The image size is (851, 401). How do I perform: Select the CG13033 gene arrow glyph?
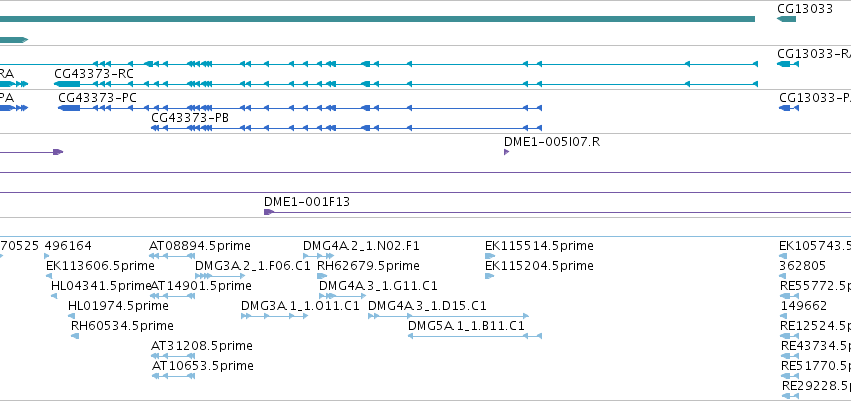click(x=786, y=19)
